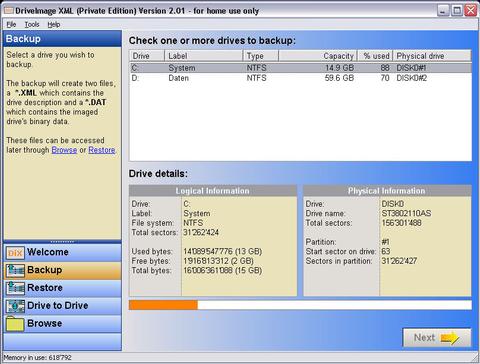Maximize the DriveImage XML window
The width and height of the screenshot is (480, 364).
point(457,10)
